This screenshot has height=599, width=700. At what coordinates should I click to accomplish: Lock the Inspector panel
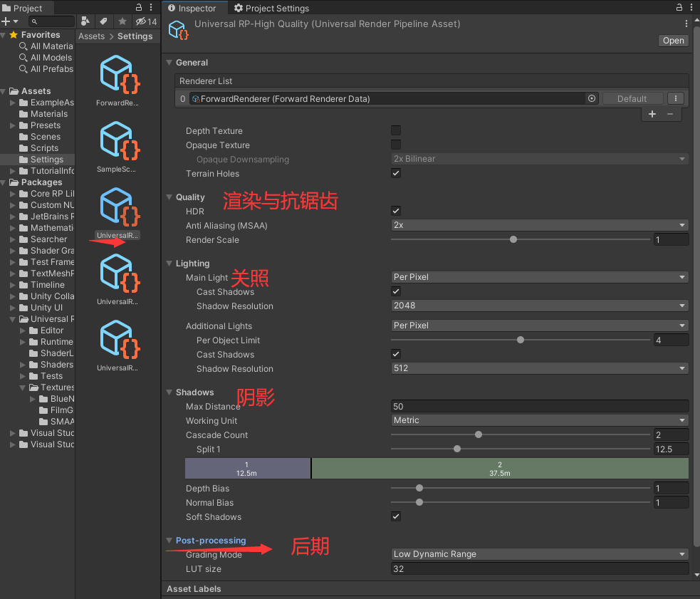(x=679, y=8)
